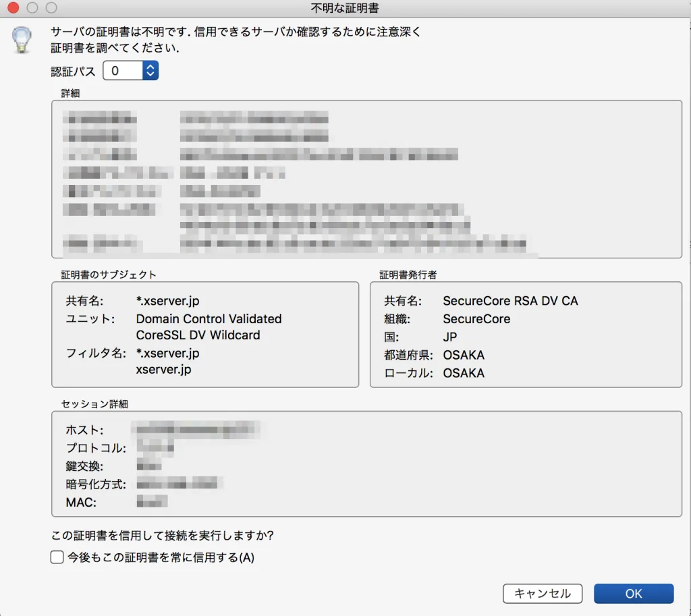The height and width of the screenshot is (616, 691).
Task: Close the dialog with the red button
Action: (13, 7)
